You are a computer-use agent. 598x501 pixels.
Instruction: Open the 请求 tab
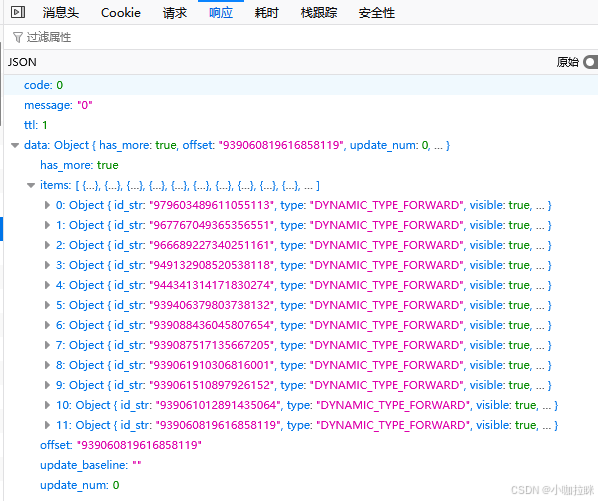(x=175, y=13)
